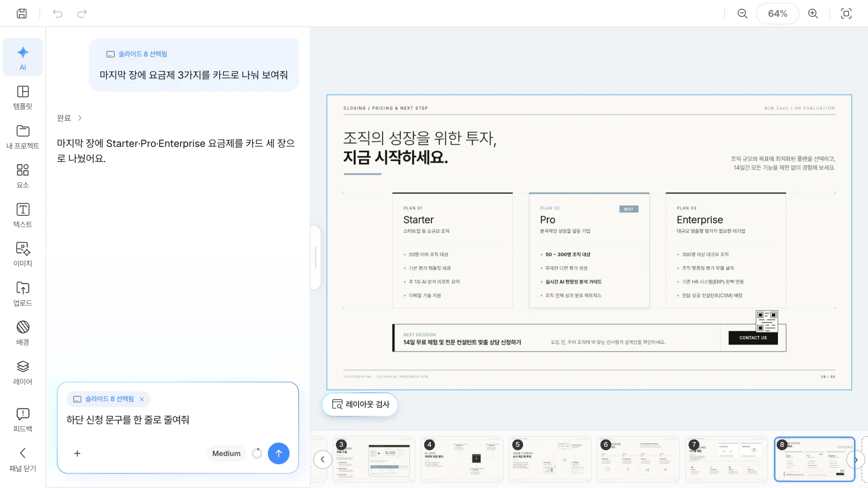Run the 레이아웃 검사 layout check
This screenshot has width=868, height=488.
point(360,404)
